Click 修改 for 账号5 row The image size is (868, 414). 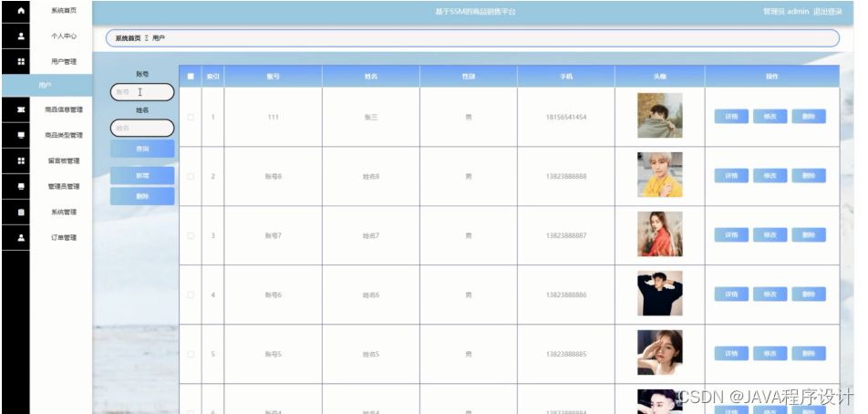point(770,353)
